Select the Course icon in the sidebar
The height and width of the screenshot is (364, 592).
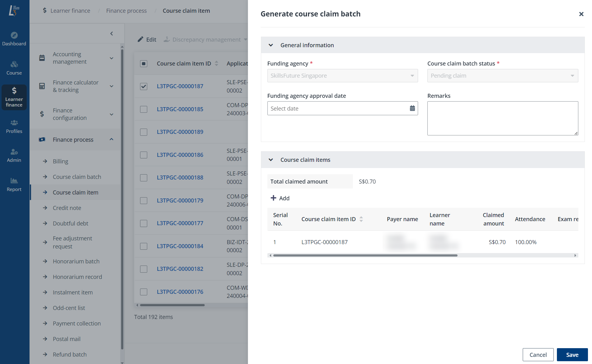tap(14, 68)
